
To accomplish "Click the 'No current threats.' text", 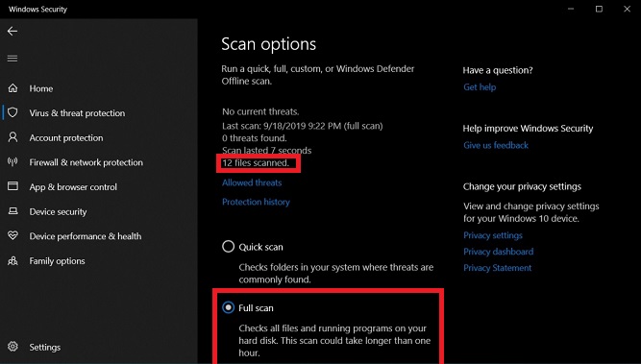I will click(260, 111).
